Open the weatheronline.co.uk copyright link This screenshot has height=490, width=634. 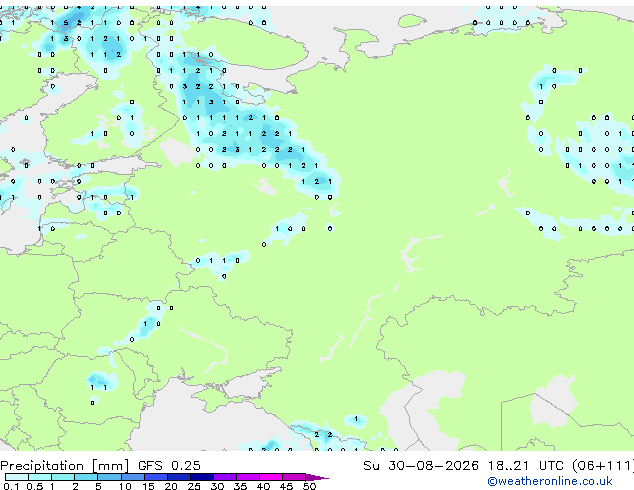click(550, 481)
